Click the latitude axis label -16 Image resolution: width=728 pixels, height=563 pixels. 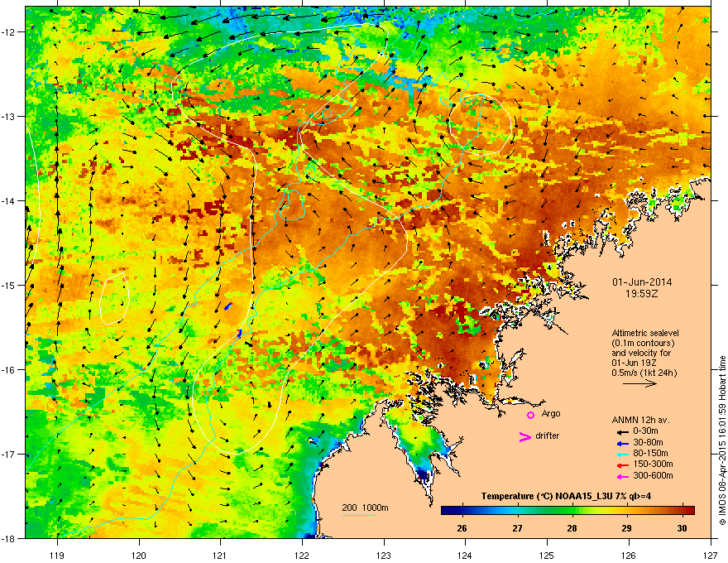pos(8,370)
